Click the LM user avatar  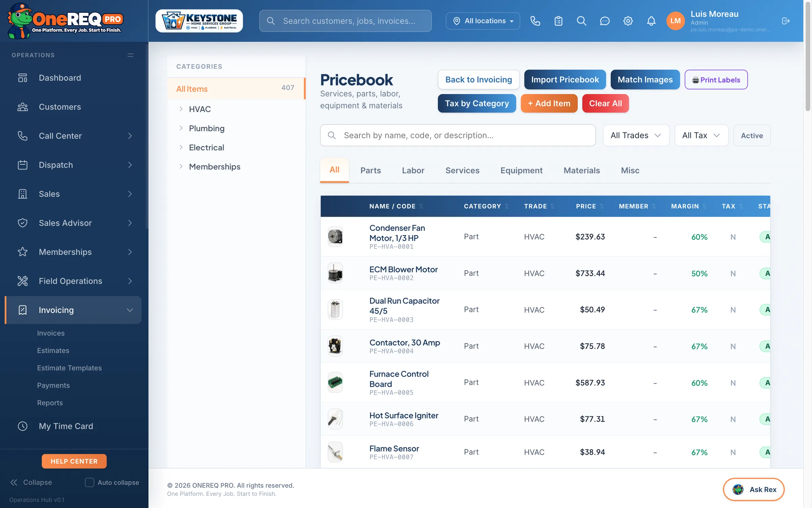[675, 21]
